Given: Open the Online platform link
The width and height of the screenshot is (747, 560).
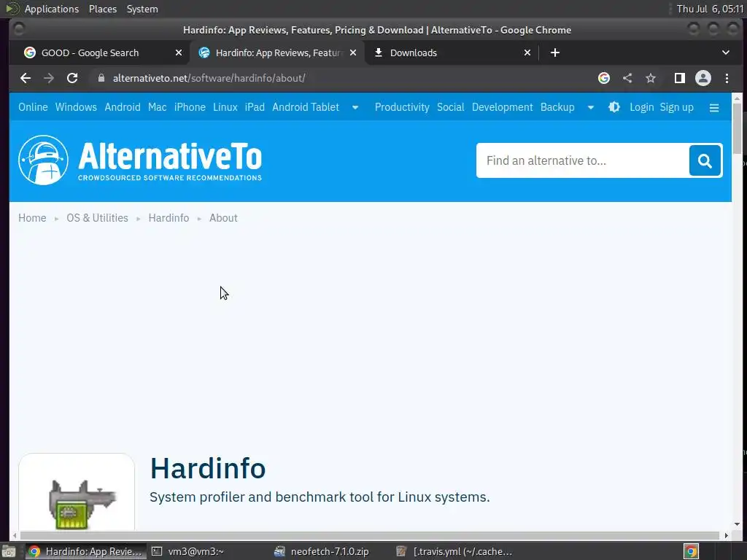Looking at the screenshot, I should [x=33, y=107].
